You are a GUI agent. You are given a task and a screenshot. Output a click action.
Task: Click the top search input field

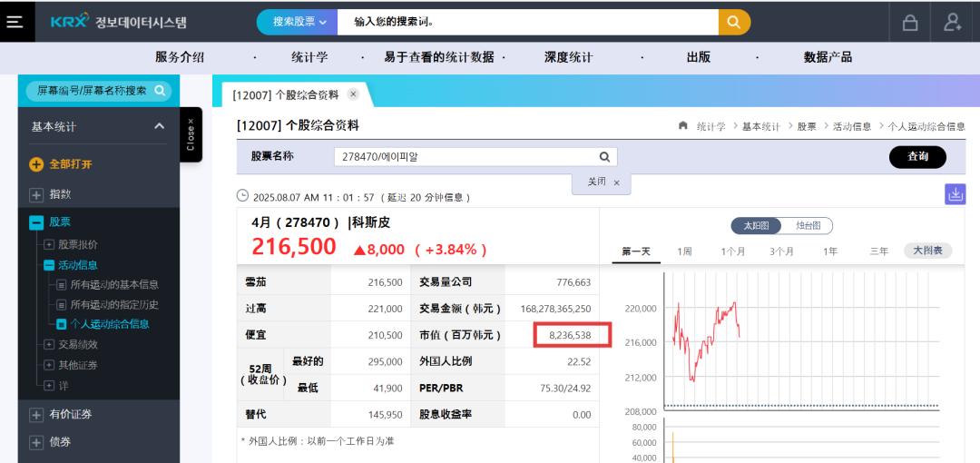526,22
